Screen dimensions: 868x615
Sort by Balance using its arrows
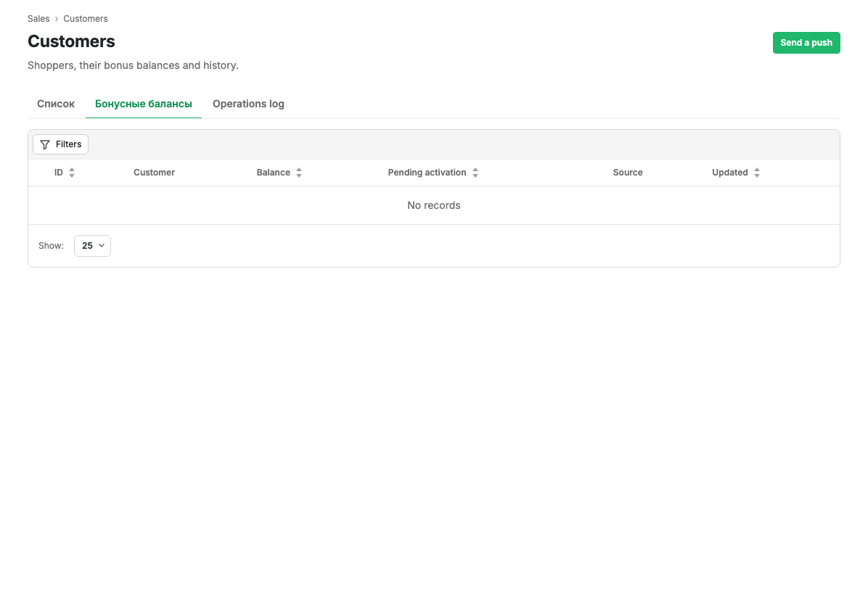pos(299,173)
